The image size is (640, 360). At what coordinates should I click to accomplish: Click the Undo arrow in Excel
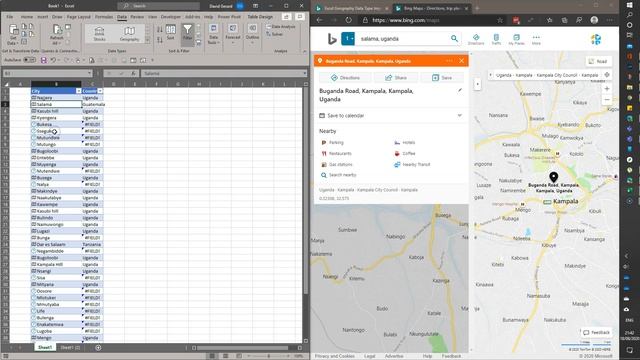(x=53, y=60)
